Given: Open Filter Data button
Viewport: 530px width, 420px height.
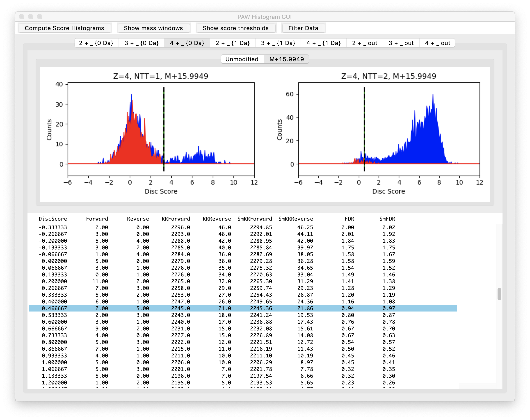Looking at the screenshot, I should (303, 28).
